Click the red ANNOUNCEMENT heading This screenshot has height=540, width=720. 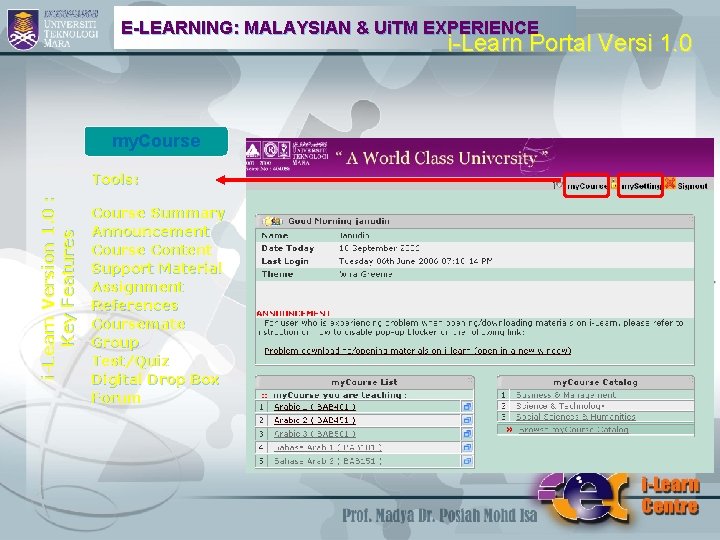[x=293, y=313]
